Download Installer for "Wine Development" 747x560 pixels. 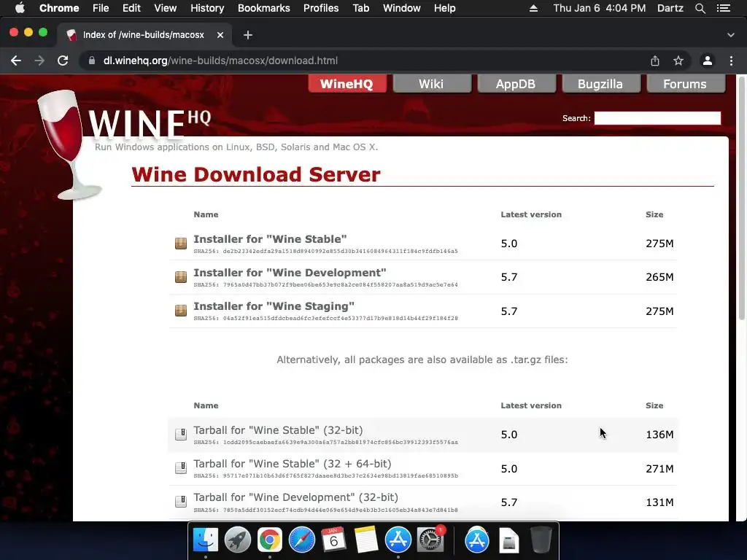click(x=290, y=273)
